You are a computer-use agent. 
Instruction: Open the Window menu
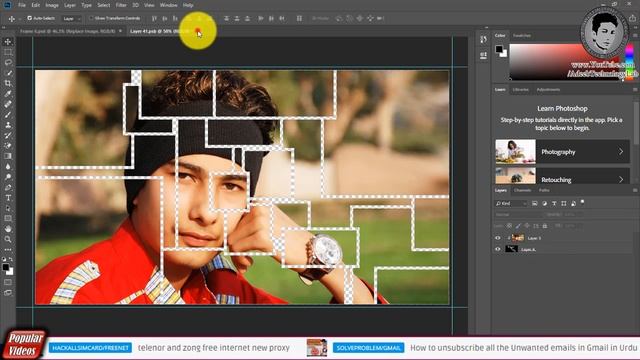pos(169,5)
